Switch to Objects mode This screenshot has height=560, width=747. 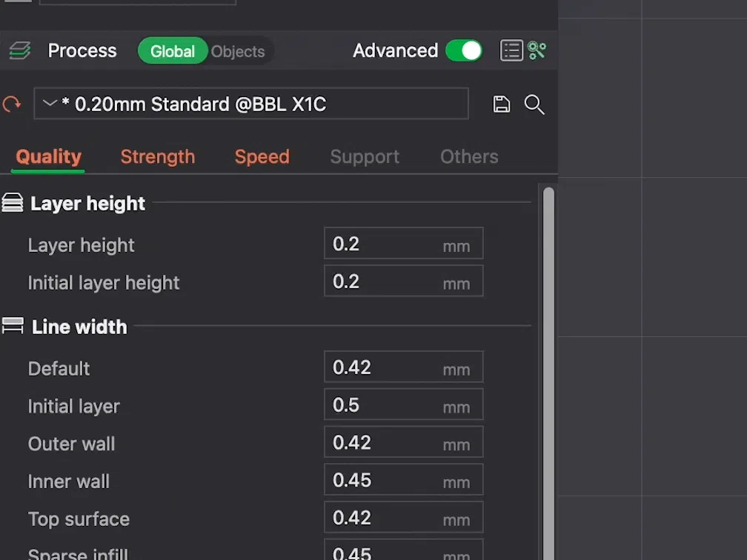click(238, 51)
